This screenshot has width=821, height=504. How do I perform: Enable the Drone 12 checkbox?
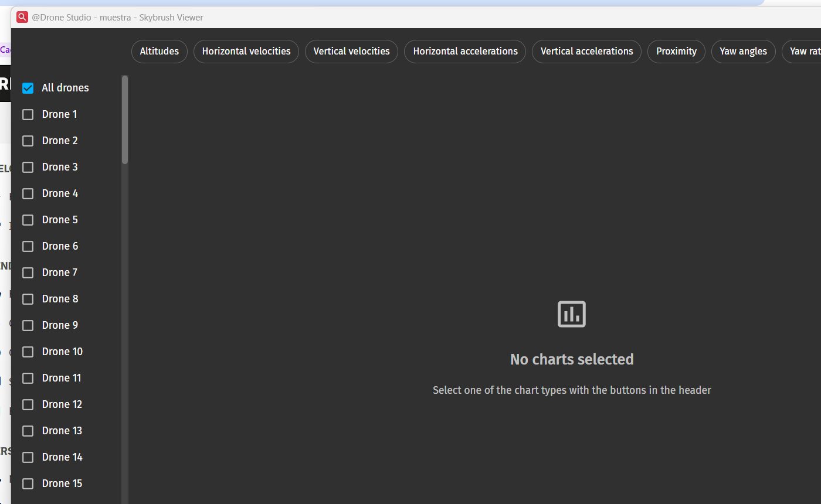28,404
